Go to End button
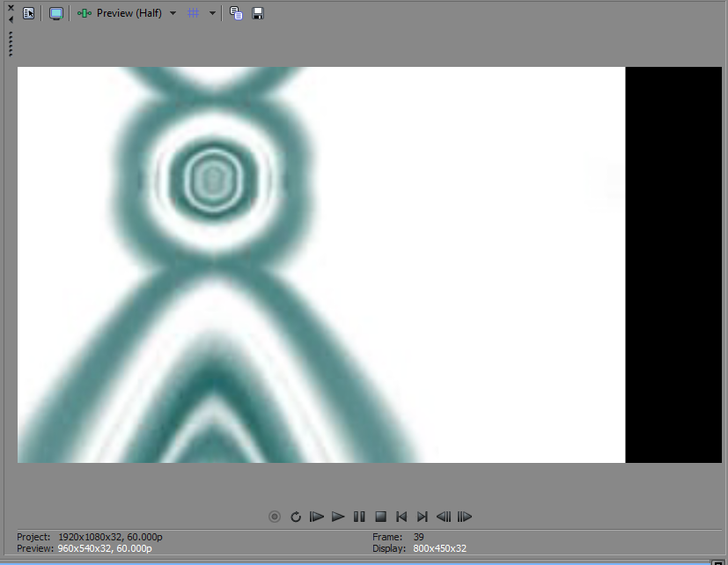 (x=422, y=517)
